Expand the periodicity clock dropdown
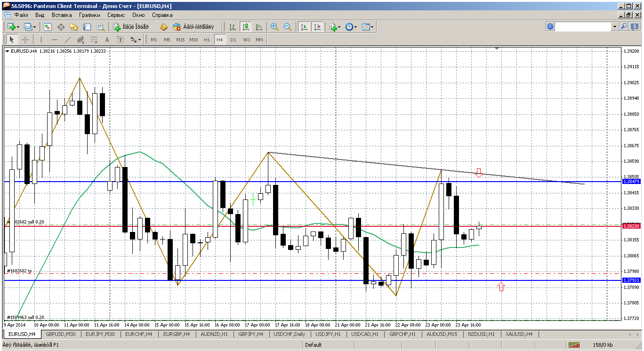The height and width of the screenshot is (351, 644). pyautogui.click(x=351, y=27)
